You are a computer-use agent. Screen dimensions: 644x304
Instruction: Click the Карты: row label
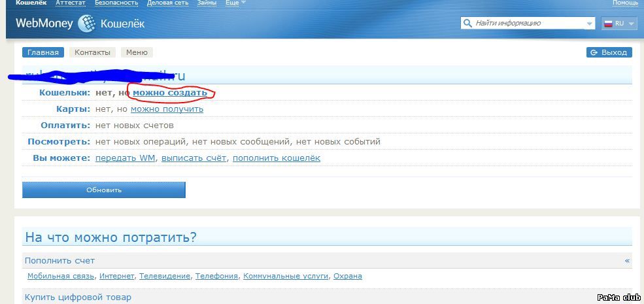(73, 109)
